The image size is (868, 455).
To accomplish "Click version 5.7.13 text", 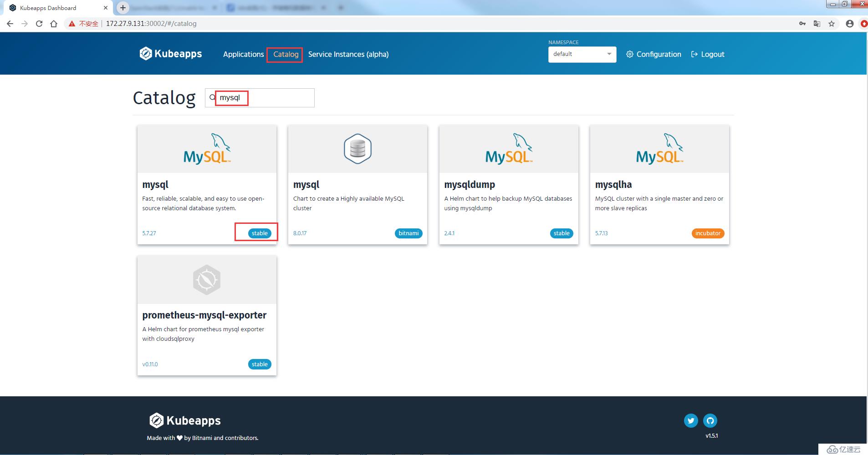I will [x=601, y=233].
